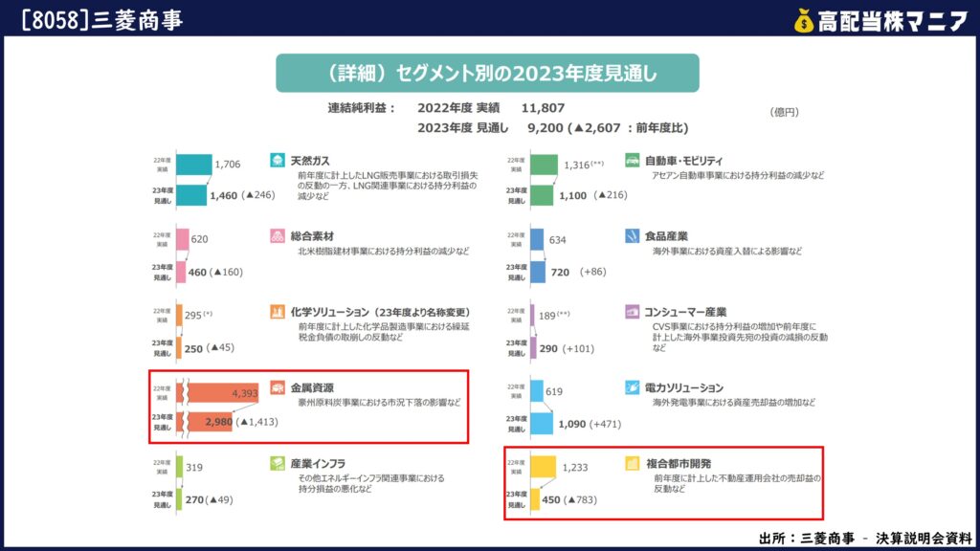Click the セグメント別の2023年度見通し banner
This screenshot has height=551, width=980.
[x=487, y=73]
